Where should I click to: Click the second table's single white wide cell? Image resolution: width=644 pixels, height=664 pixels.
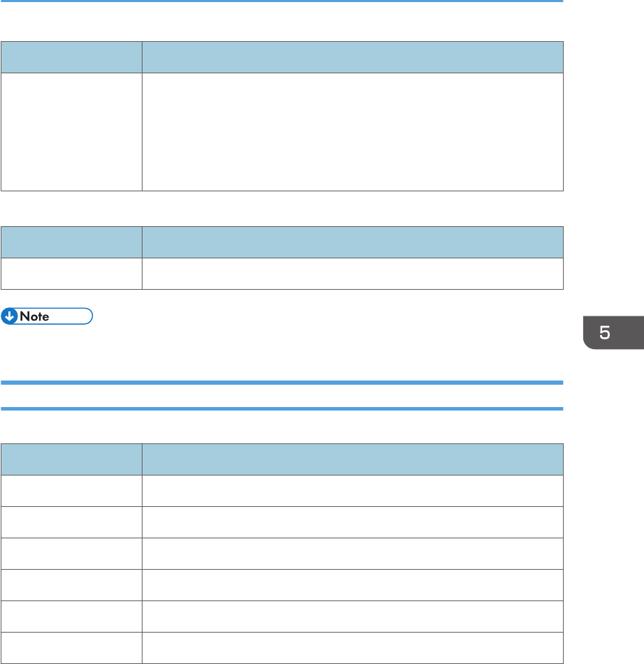353,274
